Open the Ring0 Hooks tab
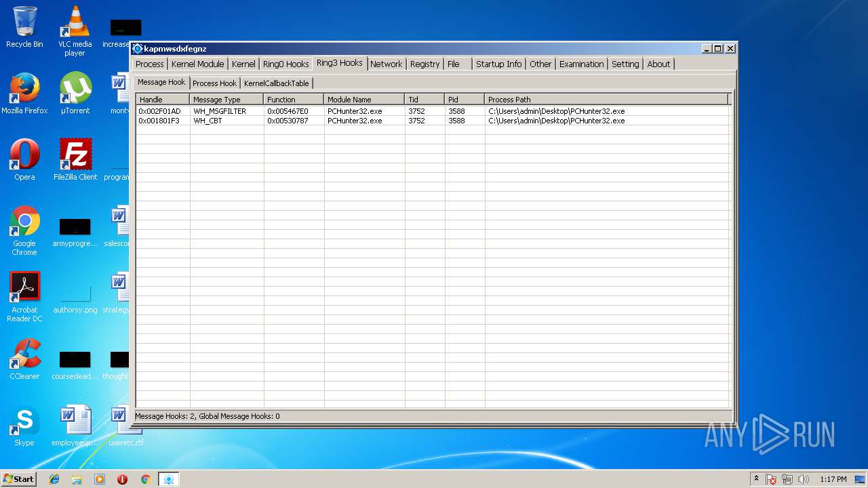The height and width of the screenshot is (488, 868). [285, 64]
